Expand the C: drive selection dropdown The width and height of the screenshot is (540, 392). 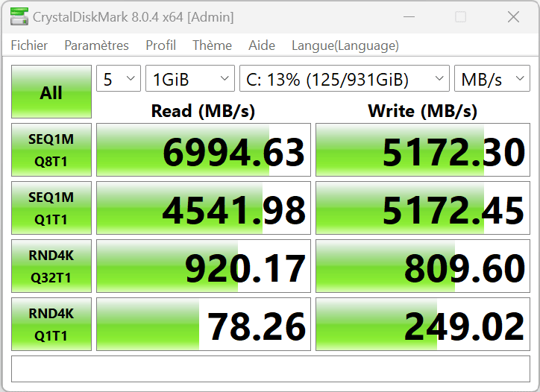pyautogui.click(x=345, y=78)
